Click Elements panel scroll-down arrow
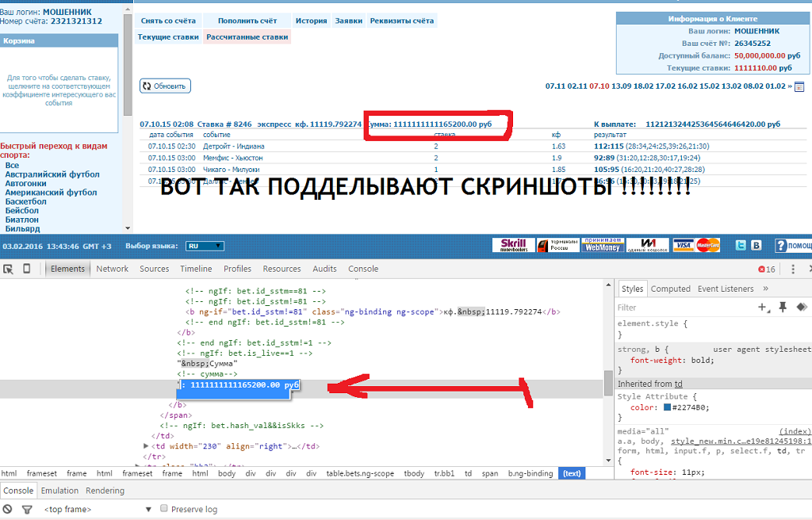The image size is (812, 520). tap(608, 461)
